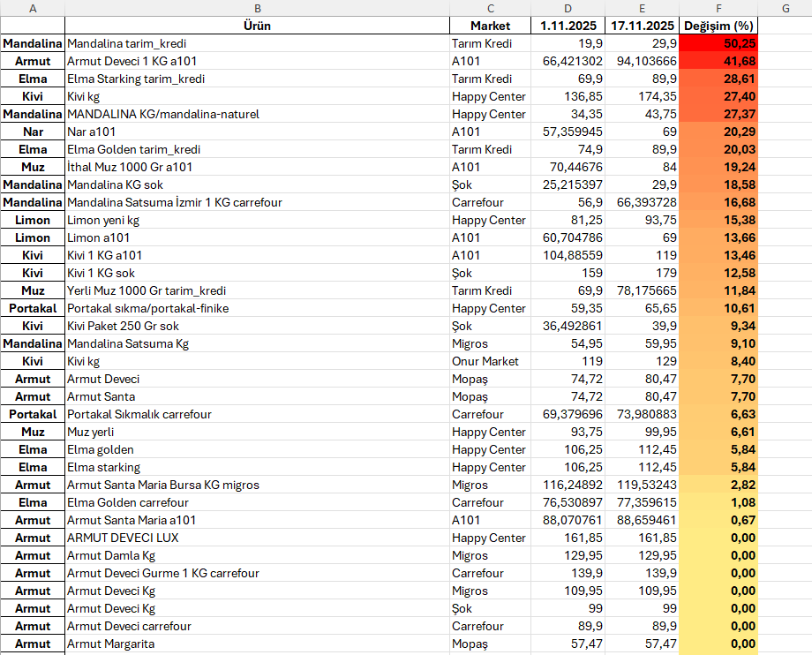Select cell Armut Santa Maria a101
Image resolution: width=812 pixels, height=655 pixels.
coord(258,520)
